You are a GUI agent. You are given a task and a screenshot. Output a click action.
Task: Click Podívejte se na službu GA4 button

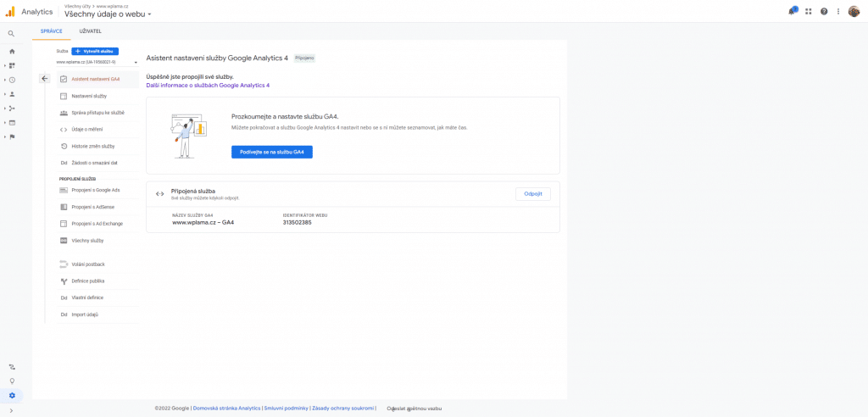[x=272, y=152]
